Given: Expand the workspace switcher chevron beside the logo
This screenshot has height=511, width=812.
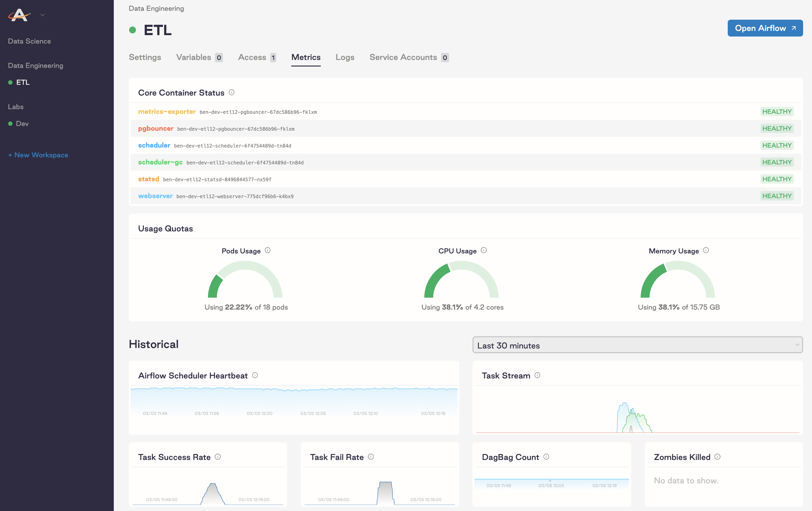Looking at the screenshot, I should pyautogui.click(x=42, y=15).
